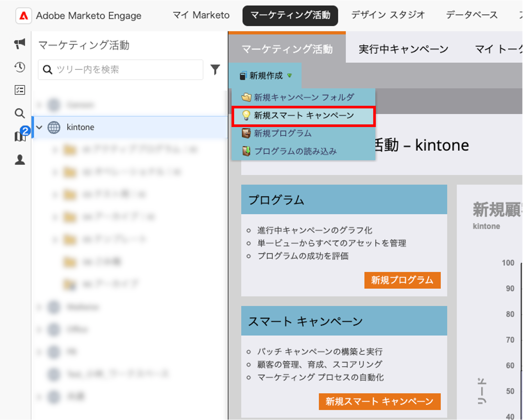Click the briefcase icon of 新規プログラム
Image resolution: width=523 pixels, height=420 pixels.
(x=246, y=133)
